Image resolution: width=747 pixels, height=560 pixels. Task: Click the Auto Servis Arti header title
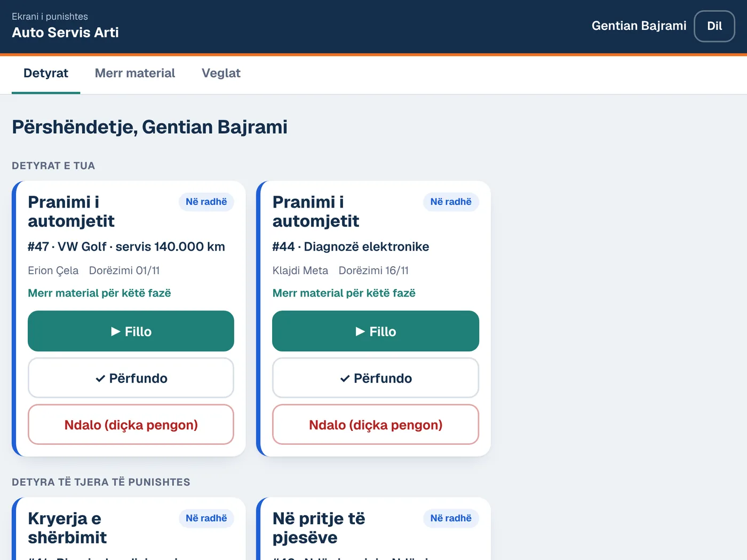coord(65,33)
